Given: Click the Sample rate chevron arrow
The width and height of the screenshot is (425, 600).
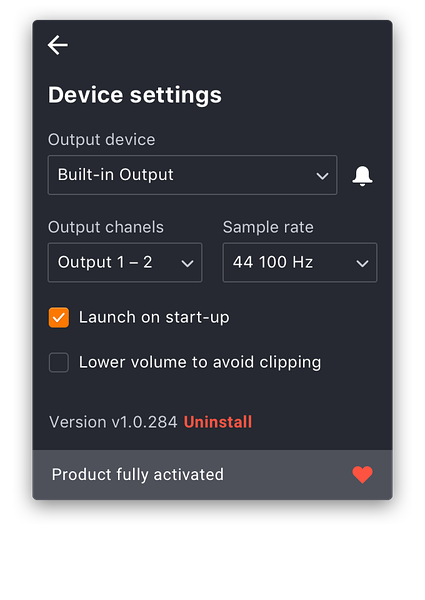Looking at the screenshot, I should tap(362, 263).
